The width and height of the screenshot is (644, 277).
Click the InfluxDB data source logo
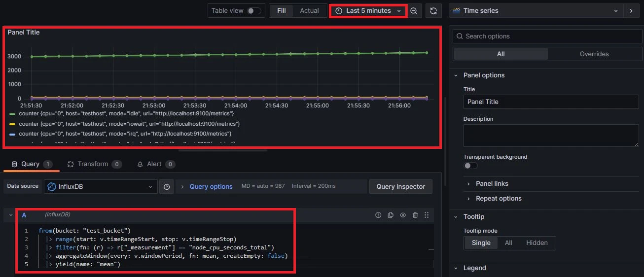52,187
